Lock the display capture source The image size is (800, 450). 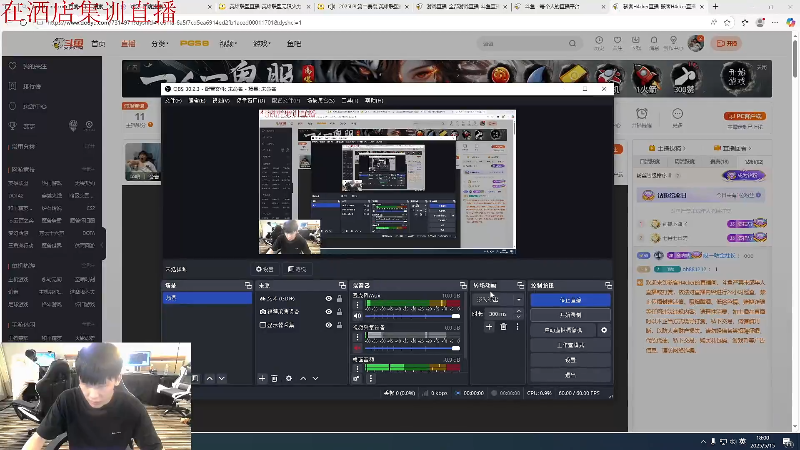pyautogui.click(x=339, y=324)
